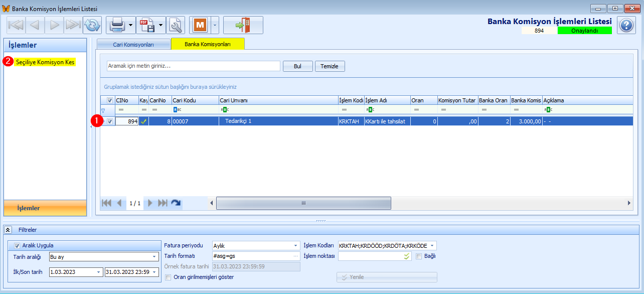This screenshot has width=644, height=294.
Task: Expand the Fatura periyodu dropdown
Action: click(296, 246)
